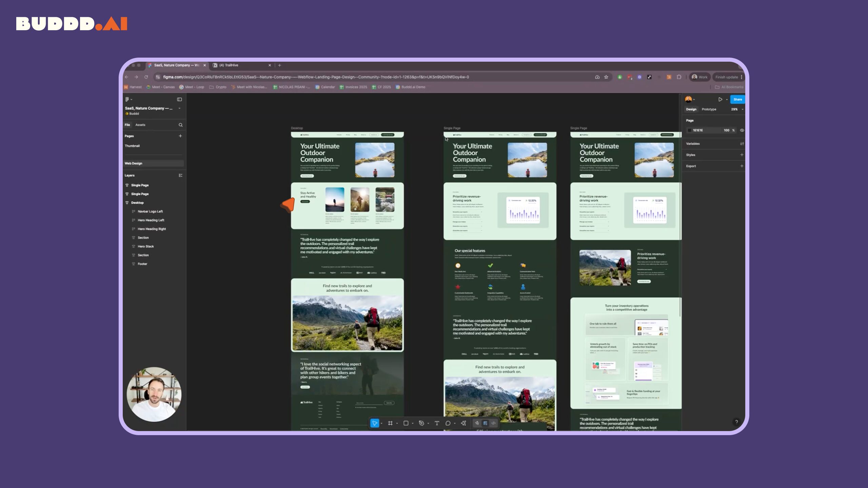This screenshot has height=488, width=868.
Task: Switch to Design mode toggle in toolbar
Action: coord(485,423)
